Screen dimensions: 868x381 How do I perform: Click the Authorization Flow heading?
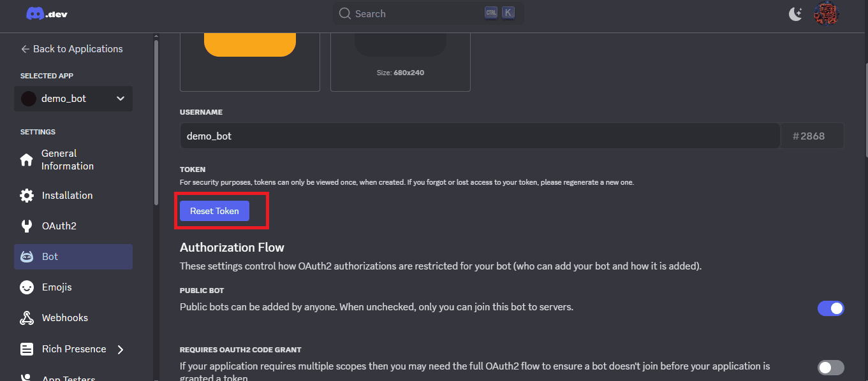tap(232, 247)
